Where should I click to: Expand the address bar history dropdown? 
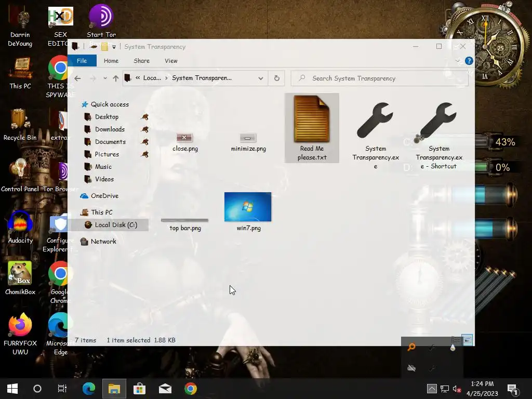[x=261, y=78]
